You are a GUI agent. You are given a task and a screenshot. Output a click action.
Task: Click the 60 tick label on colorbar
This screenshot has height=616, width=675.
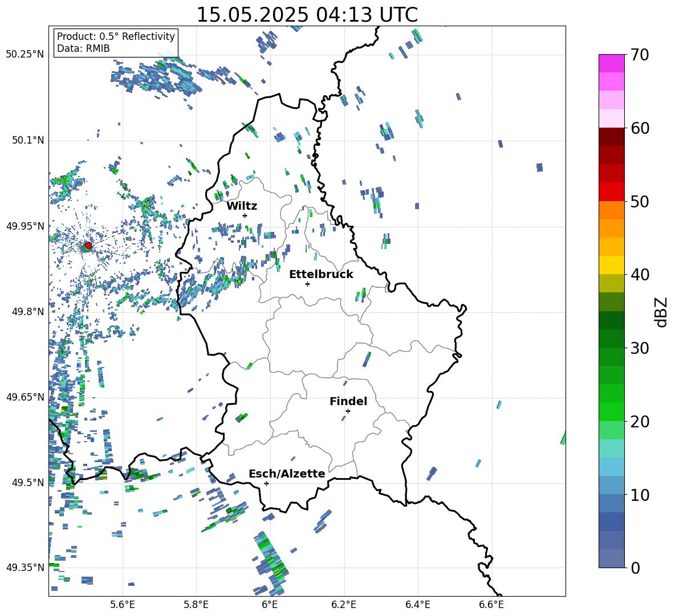[x=640, y=128]
